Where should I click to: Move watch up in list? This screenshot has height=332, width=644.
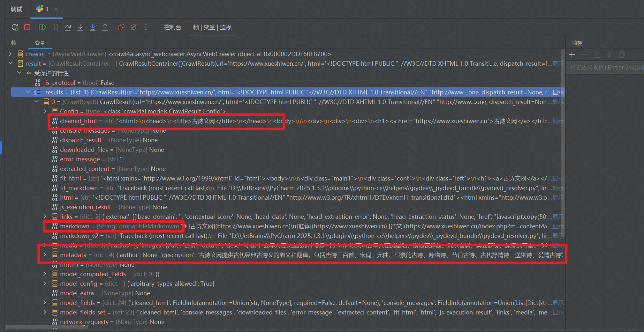coord(597,55)
